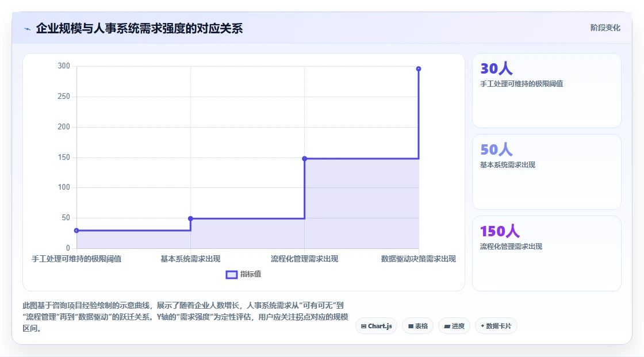Click the chart icon beside the title

(x=28, y=29)
